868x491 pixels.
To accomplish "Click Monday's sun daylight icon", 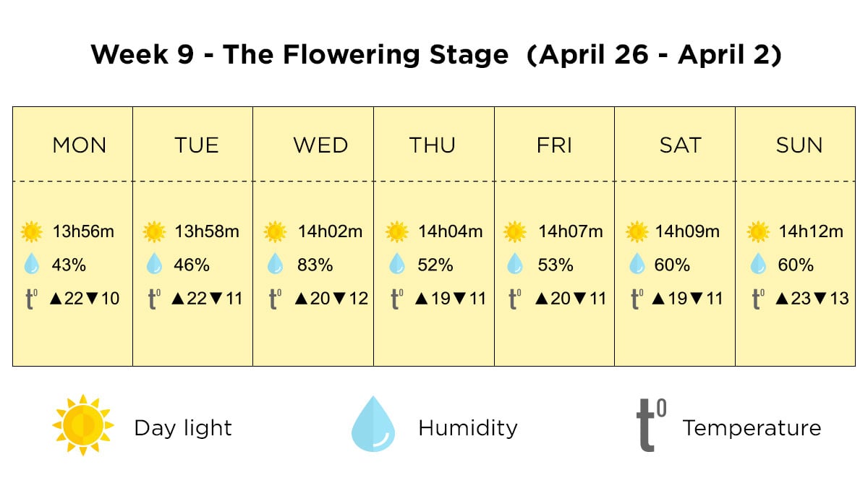I will (32, 232).
